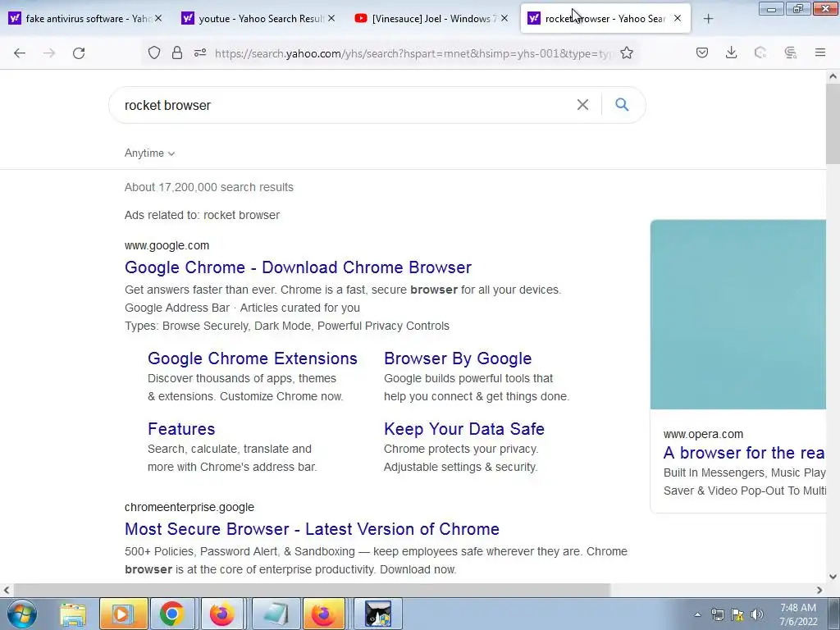This screenshot has width=840, height=630.
Task: Open the Action Center flag icon
Action: pos(737,614)
